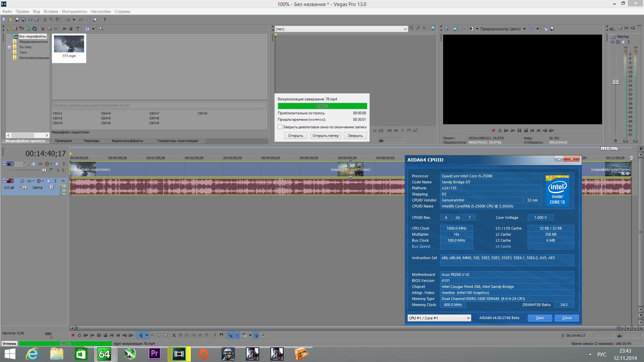This screenshot has width=644, height=362.
Task: Click What's This help icon
Action: pos(104,20)
